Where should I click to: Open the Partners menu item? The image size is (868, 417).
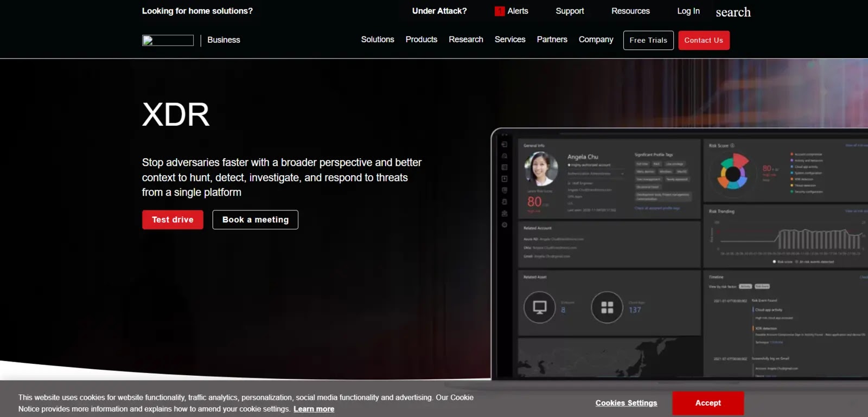(552, 40)
